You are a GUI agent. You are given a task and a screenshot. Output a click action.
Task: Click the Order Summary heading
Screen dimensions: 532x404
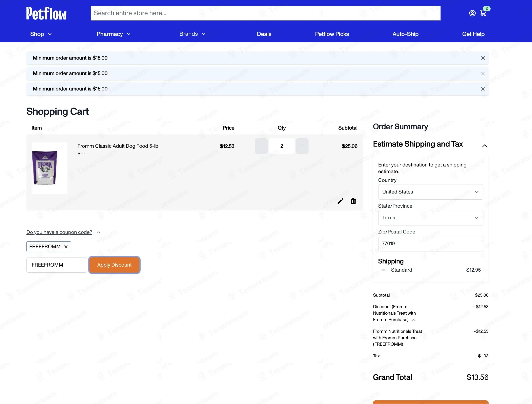400,127
